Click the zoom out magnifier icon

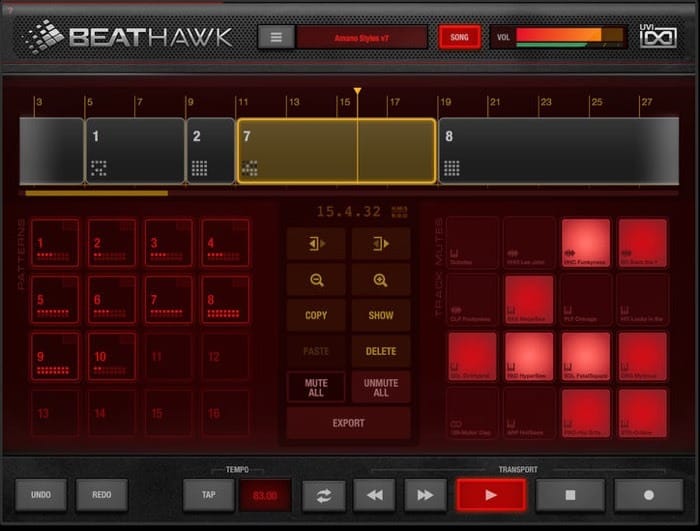(x=317, y=280)
